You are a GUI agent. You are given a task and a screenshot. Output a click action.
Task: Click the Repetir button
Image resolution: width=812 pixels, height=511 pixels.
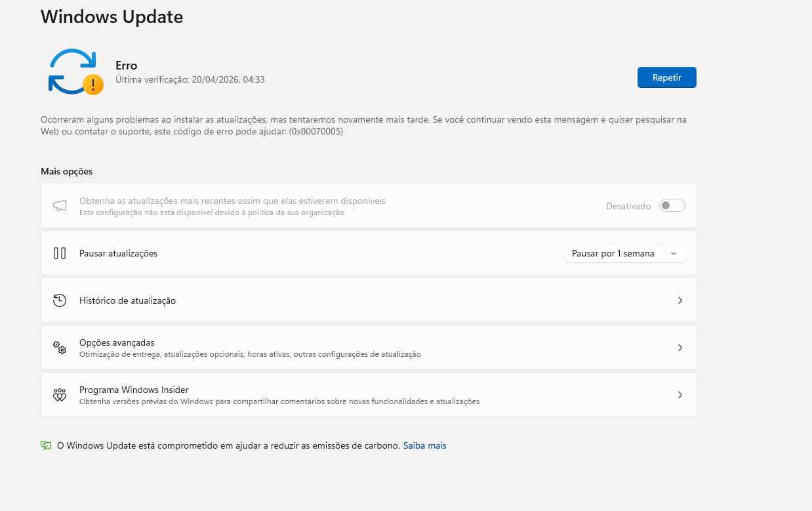click(x=666, y=77)
